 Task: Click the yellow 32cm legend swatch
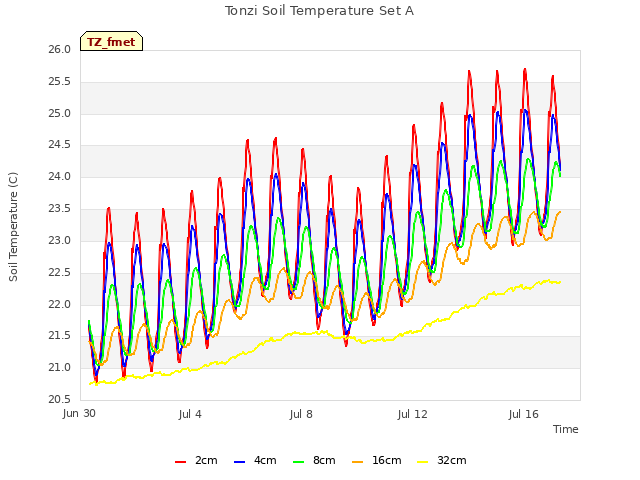(x=423, y=462)
